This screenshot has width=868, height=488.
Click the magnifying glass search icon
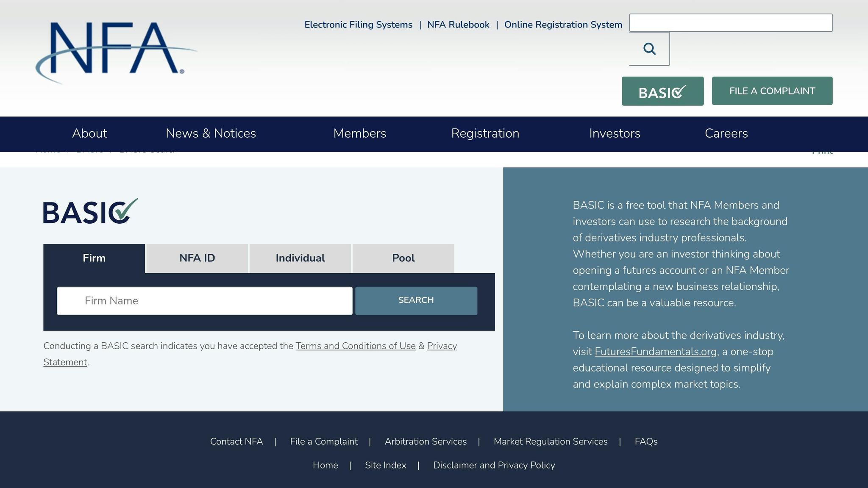[x=649, y=49]
